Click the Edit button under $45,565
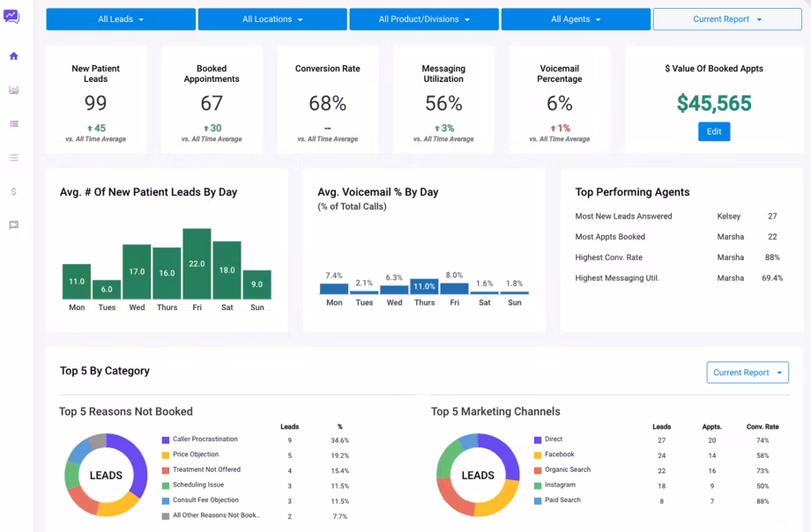 click(714, 131)
